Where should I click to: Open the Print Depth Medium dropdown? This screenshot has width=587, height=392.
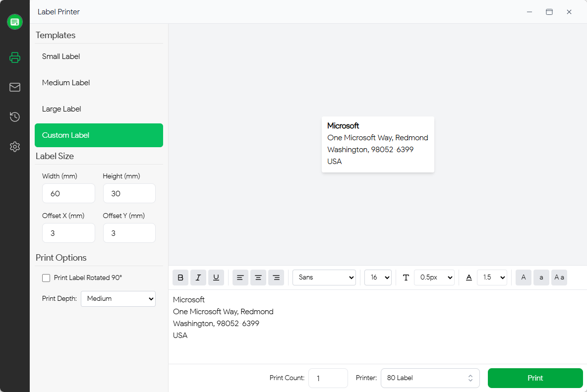tap(118, 299)
